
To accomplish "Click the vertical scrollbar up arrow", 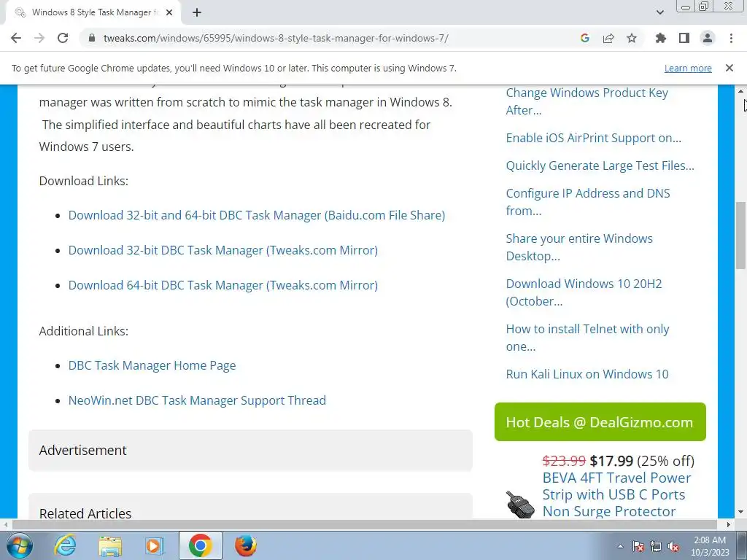I will coord(740,90).
